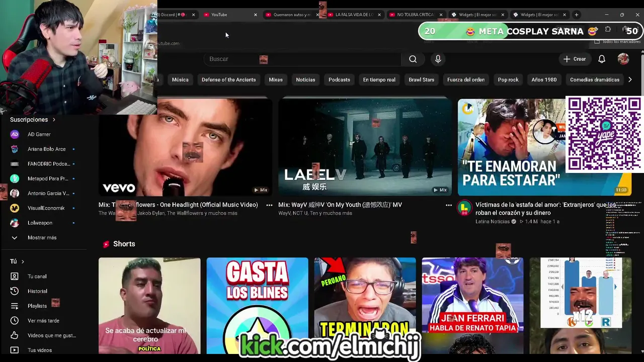This screenshot has width=644, height=362.
Task: Select the En tiempo real chip
Action: pyautogui.click(x=379, y=79)
